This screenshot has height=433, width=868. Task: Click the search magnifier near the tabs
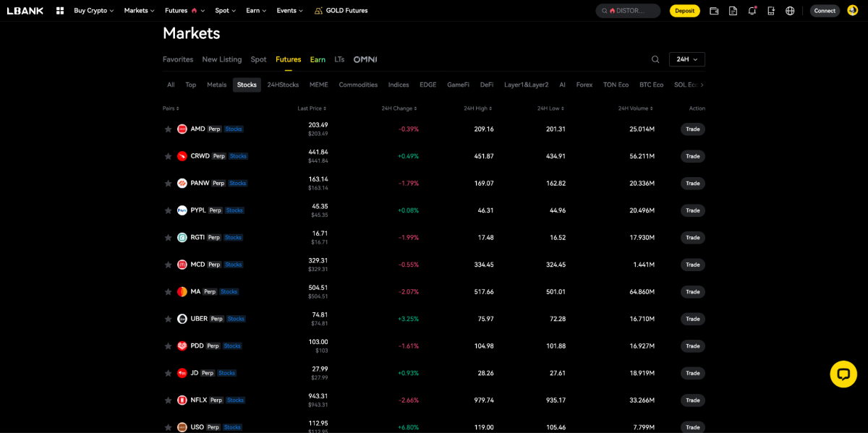pyautogui.click(x=655, y=59)
